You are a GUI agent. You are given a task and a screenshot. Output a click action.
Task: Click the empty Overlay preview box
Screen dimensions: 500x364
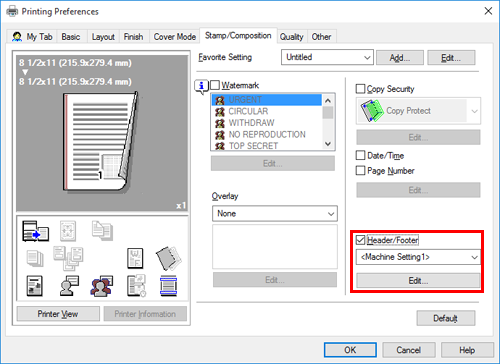coord(275,246)
